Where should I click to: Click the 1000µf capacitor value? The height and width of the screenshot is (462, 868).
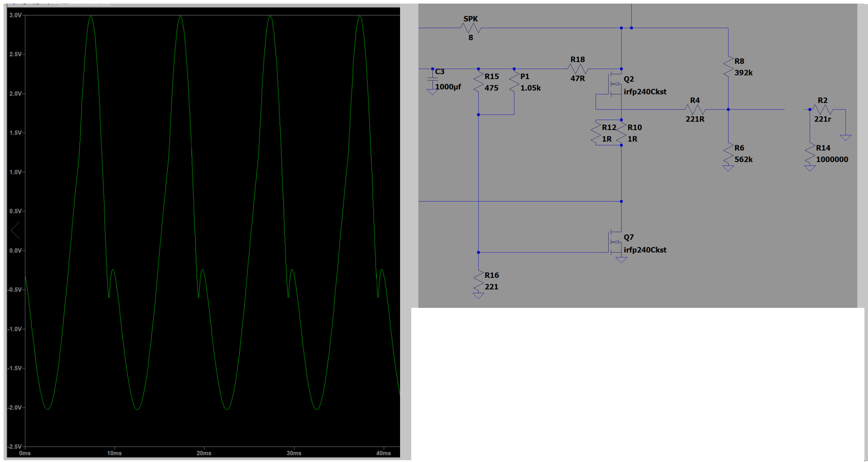[448, 87]
